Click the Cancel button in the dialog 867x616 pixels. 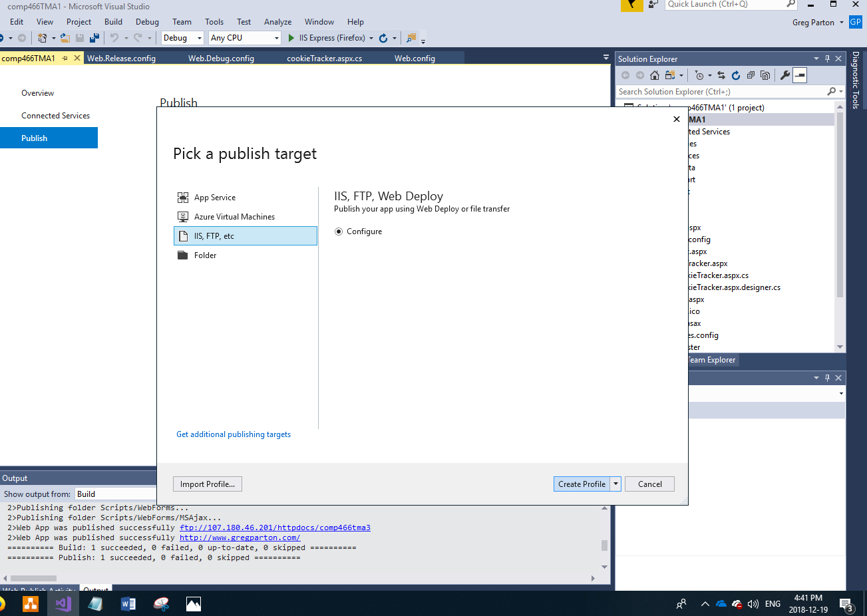point(650,484)
